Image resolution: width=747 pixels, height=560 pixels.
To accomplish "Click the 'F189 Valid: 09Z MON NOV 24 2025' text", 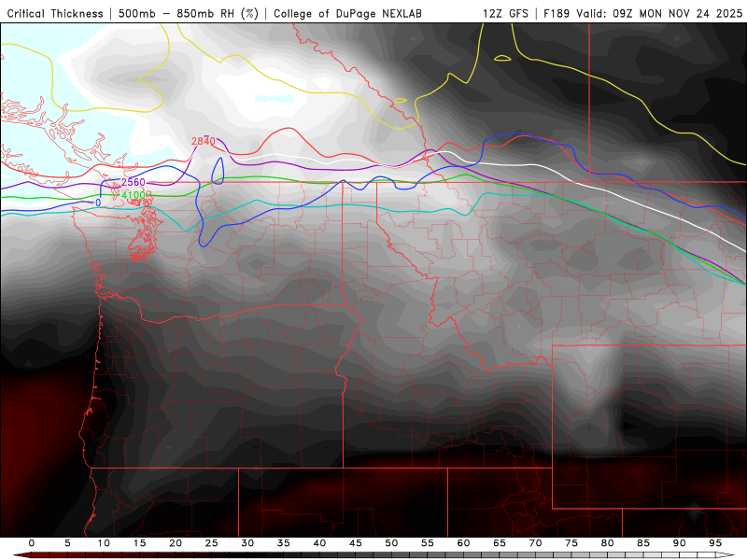I will [643, 14].
